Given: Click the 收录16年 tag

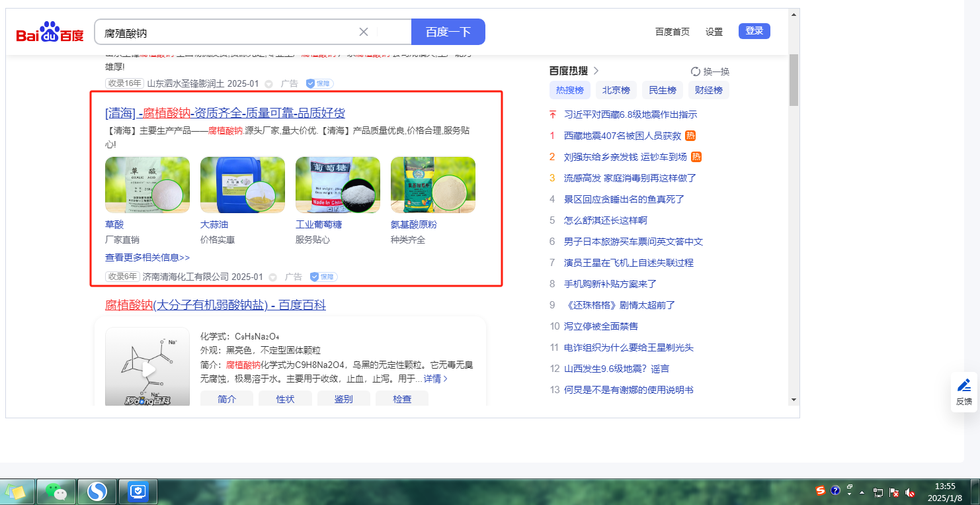Looking at the screenshot, I should pos(124,83).
